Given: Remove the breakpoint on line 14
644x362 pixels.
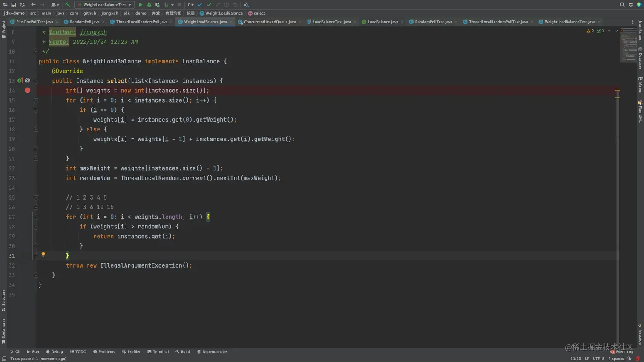Looking at the screenshot, I should (27, 90).
